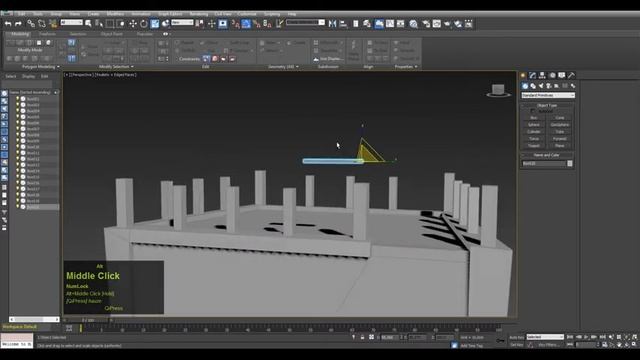The height and width of the screenshot is (360, 640).
Task: Expand the Geometry (All) panel arrow
Action: click(297, 67)
